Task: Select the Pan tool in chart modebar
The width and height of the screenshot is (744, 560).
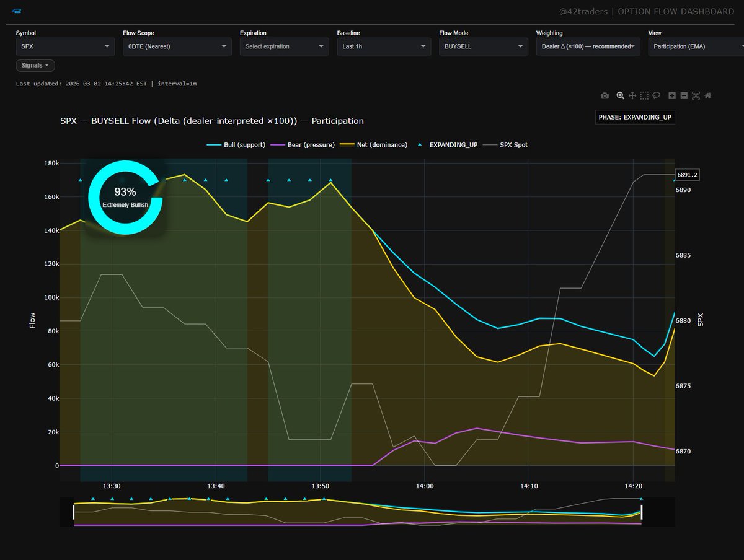Action: tap(632, 95)
